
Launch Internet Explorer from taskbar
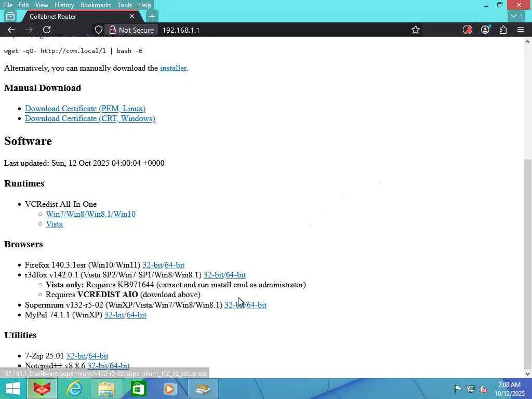coord(74,389)
